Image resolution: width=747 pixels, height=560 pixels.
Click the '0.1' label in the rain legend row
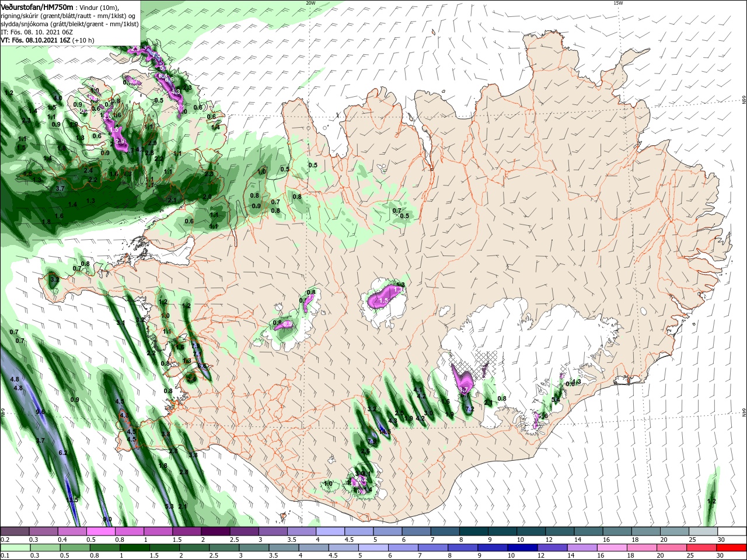(5, 556)
